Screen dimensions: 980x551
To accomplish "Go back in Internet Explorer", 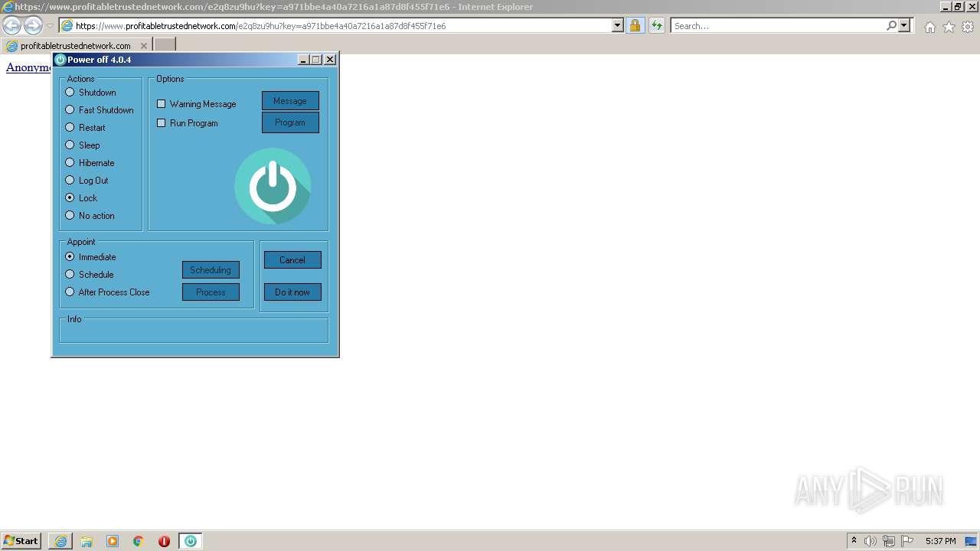I will pos(11,25).
